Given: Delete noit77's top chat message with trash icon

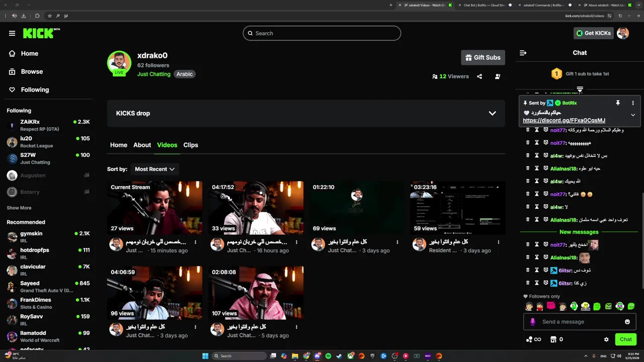Looking at the screenshot, I should (x=528, y=130).
